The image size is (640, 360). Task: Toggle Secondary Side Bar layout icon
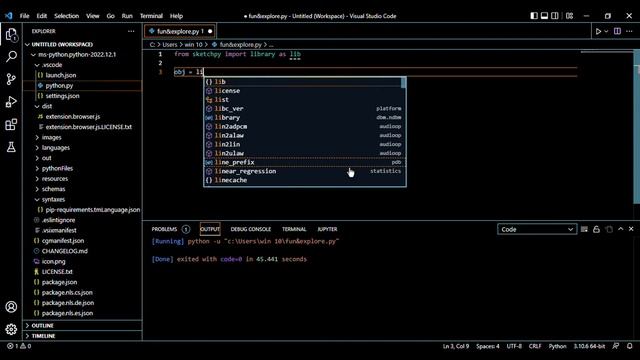click(555, 16)
